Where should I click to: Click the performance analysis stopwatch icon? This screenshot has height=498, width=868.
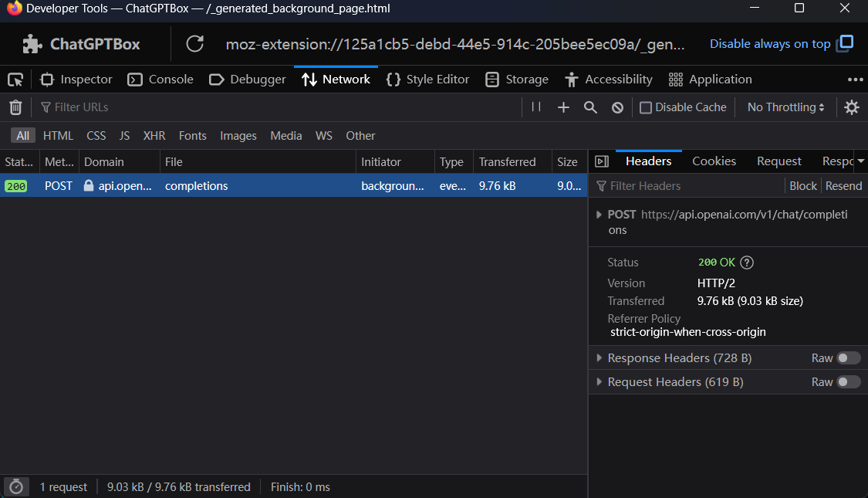[16, 487]
